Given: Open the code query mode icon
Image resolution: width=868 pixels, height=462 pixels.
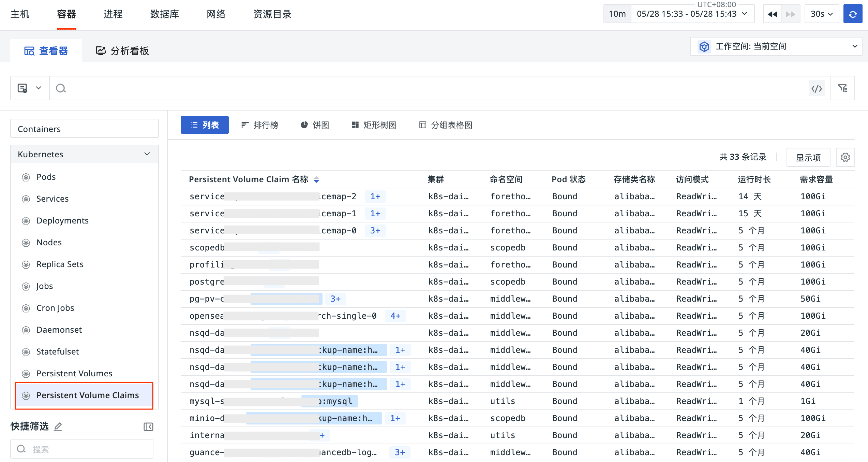Looking at the screenshot, I should point(817,88).
